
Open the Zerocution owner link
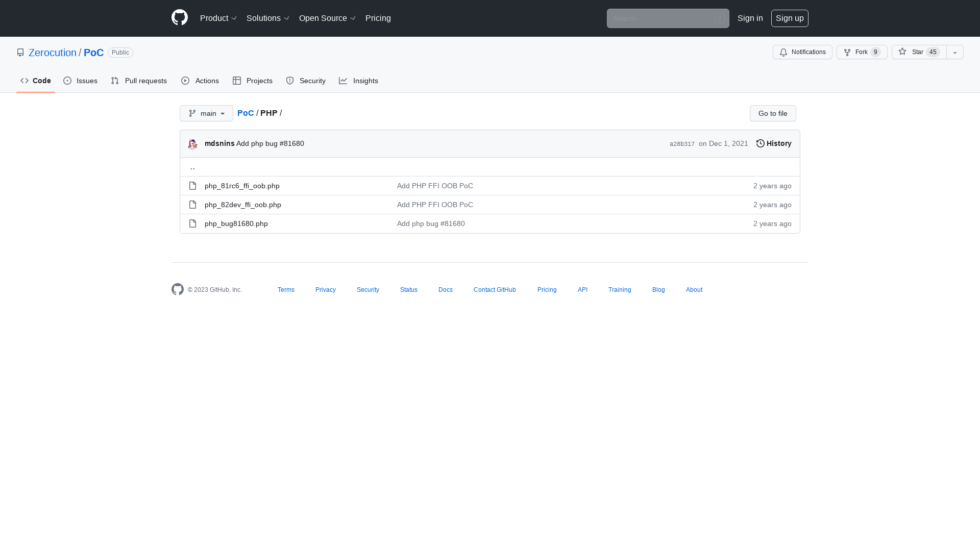(x=53, y=53)
